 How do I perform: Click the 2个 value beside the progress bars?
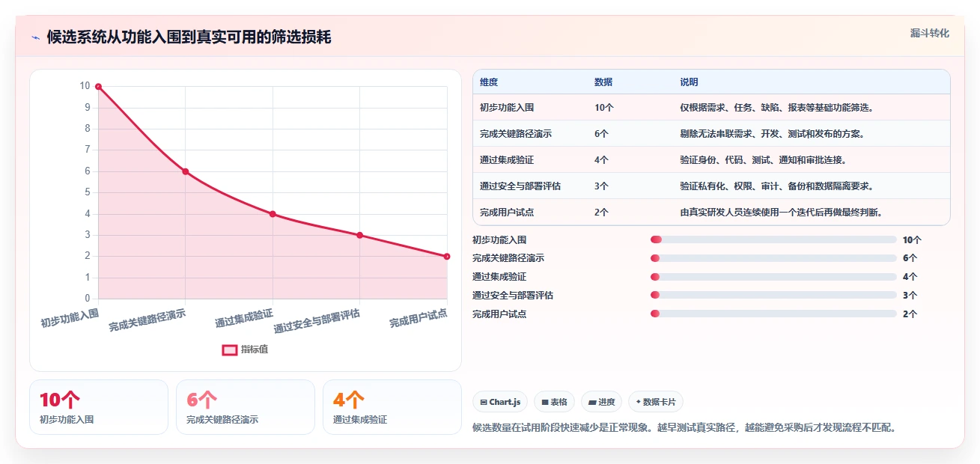[910, 314]
